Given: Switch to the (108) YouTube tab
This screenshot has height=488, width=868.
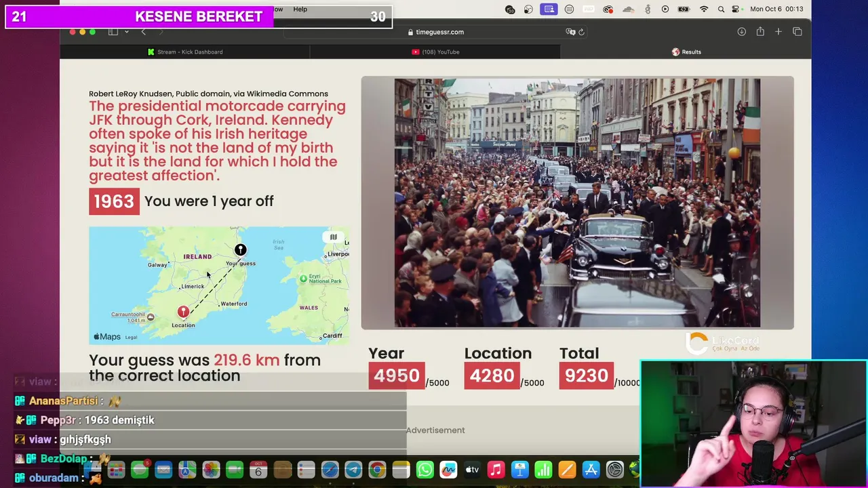Looking at the screenshot, I should coord(435,52).
